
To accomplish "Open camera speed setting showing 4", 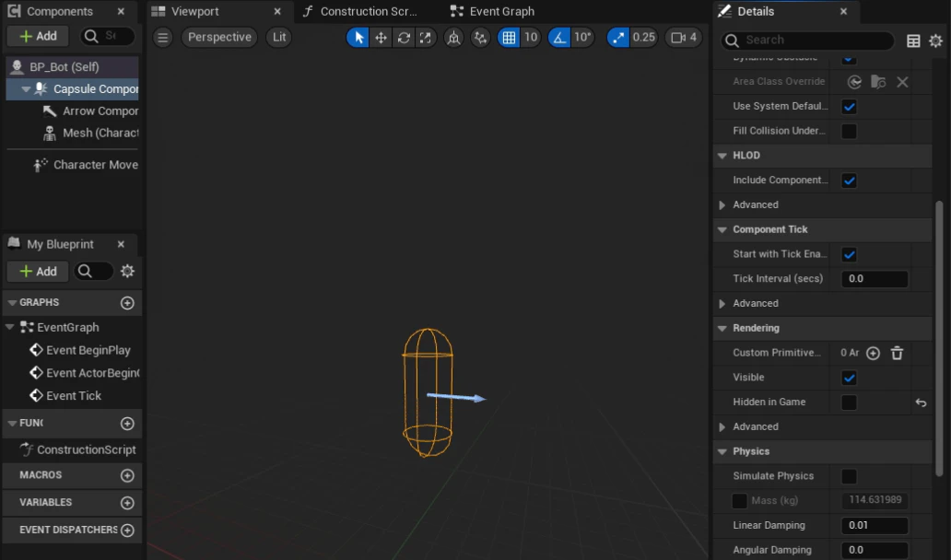I will pyautogui.click(x=684, y=38).
